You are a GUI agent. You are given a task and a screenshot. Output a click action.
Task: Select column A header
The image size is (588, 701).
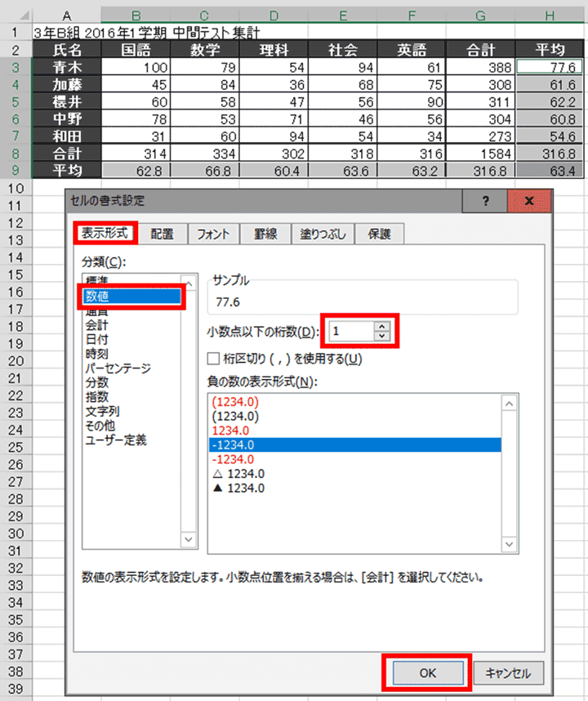tap(67, 16)
